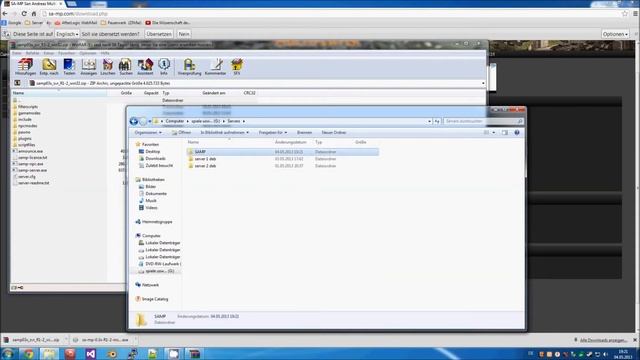Click the Explorer back arrow button
The image size is (640, 360).
click(133, 121)
